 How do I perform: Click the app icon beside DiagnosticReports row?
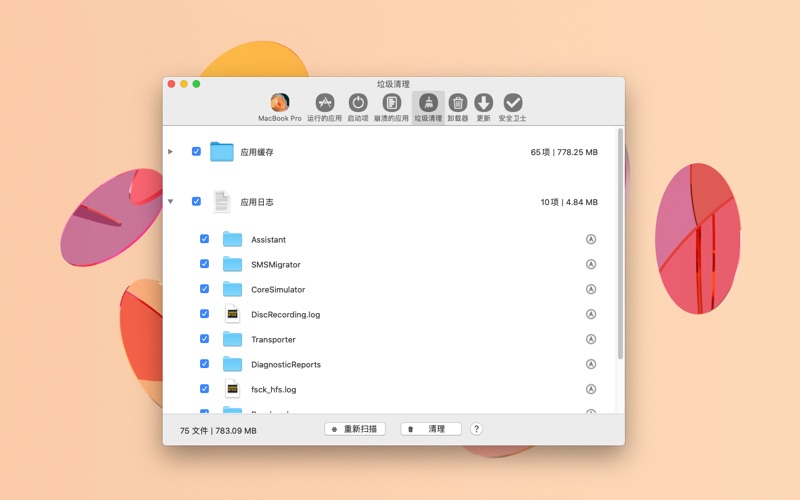590,364
